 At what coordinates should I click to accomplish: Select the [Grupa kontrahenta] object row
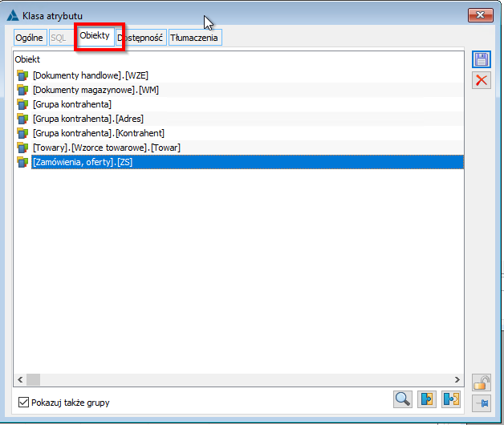pyautogui.click(x=71, y=104)
